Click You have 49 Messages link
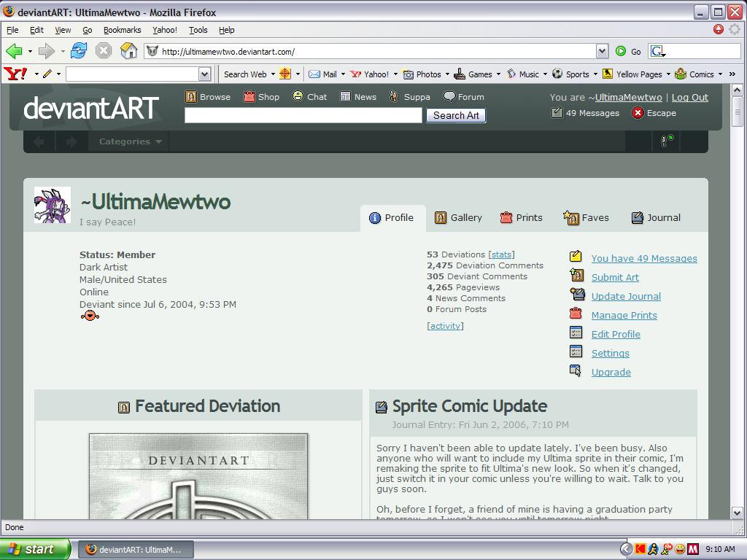Screen dimensions: 747x560 click(644, 259)
